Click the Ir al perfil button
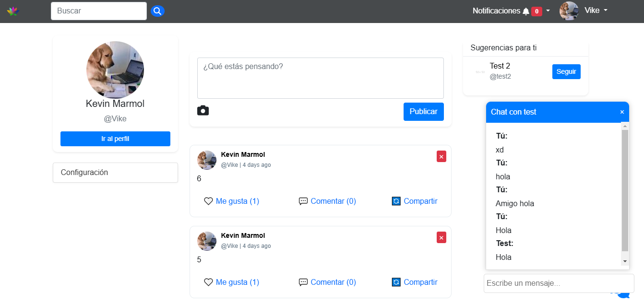644x304 pixels. (x=115, y=139)
